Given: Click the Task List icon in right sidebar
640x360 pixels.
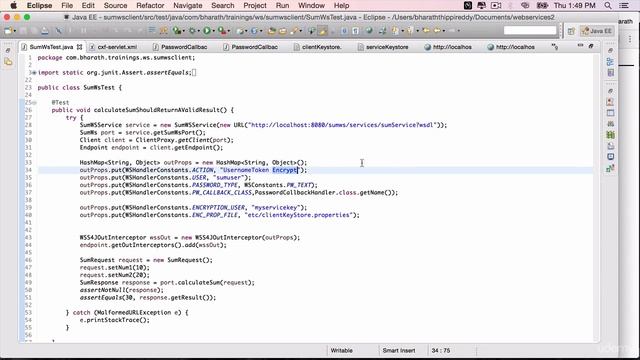Looking at the screenshot, I should [x=611, y=73].
